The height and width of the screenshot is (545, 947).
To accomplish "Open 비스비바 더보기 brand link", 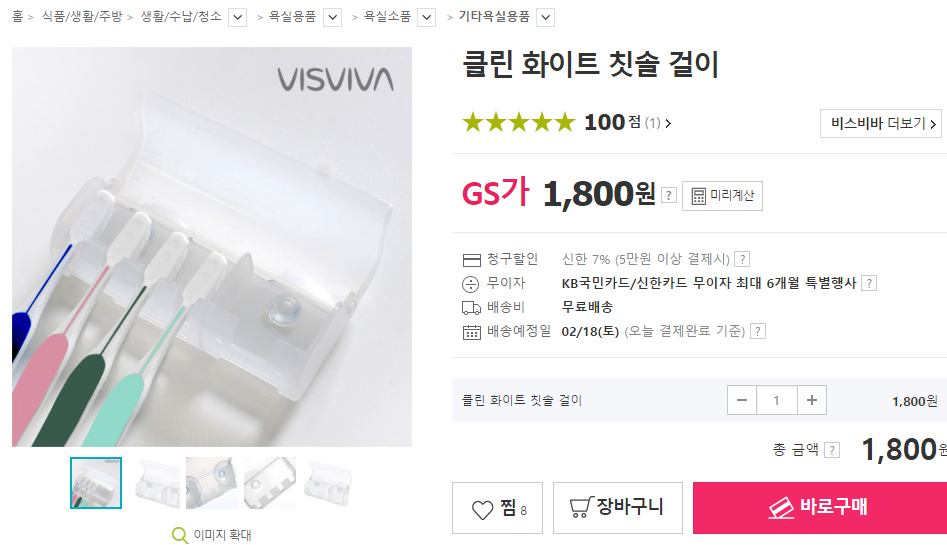I will point(881,123).
